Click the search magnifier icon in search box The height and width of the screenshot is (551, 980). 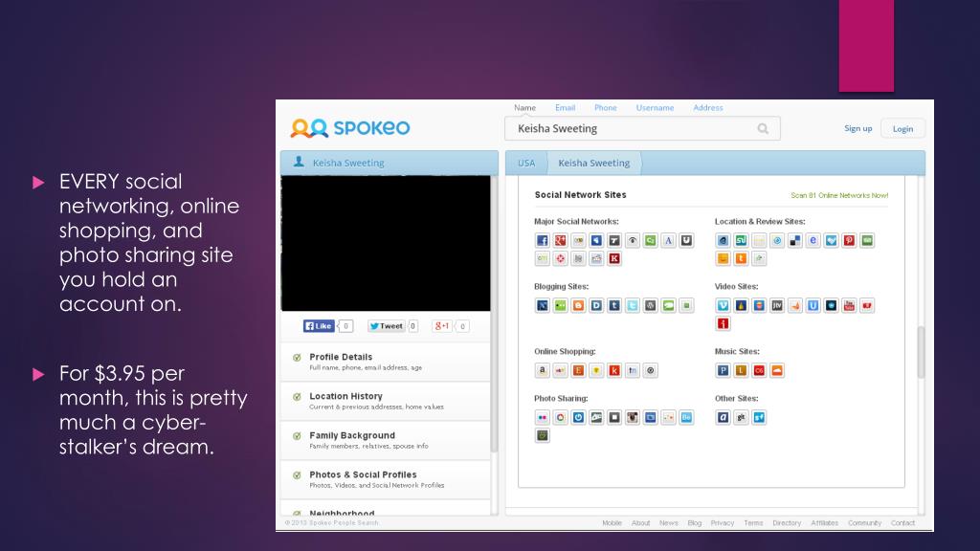pos(763,129)
